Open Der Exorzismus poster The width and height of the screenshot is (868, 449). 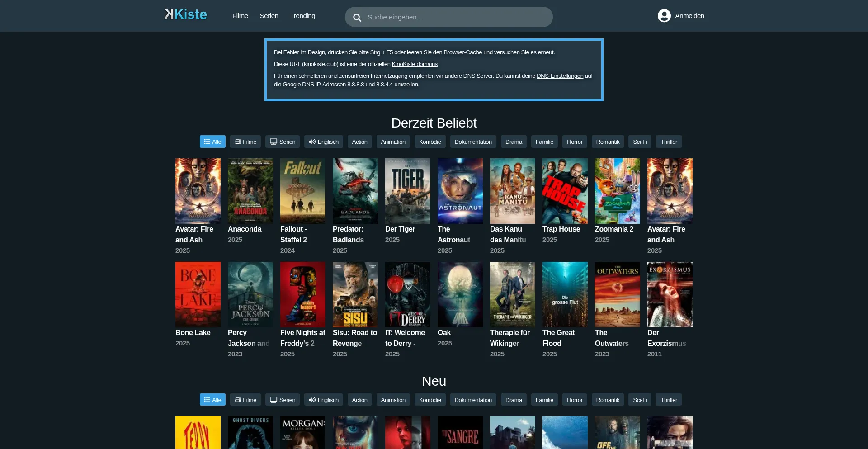[670, 294]
